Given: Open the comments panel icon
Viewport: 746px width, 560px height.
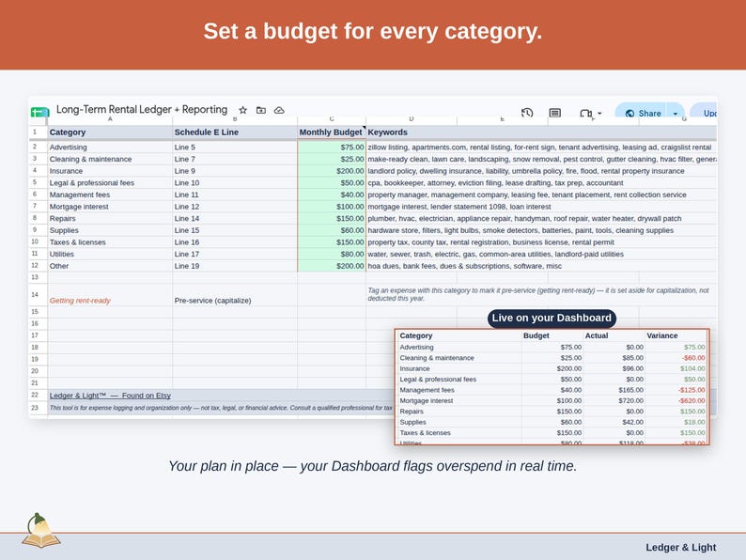Looking at the screenshot, I should click(x=554, y=113).
